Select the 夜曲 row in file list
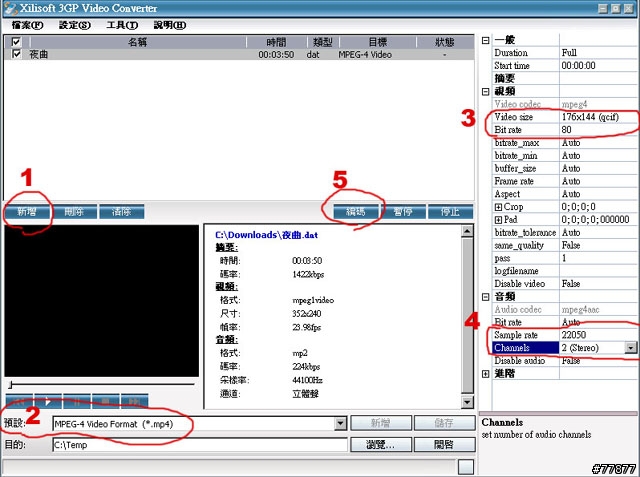Viewport: 640px width, 477px height. pos(239,54)
